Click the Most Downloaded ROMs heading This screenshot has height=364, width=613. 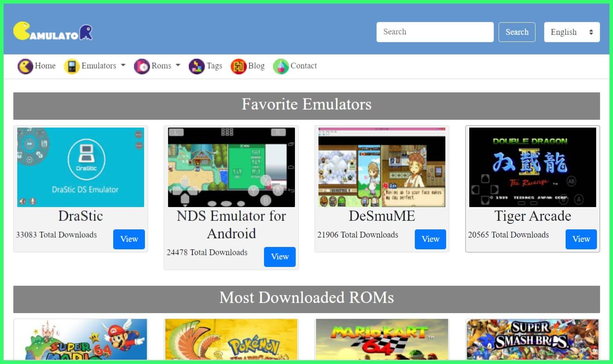(306, 298)
